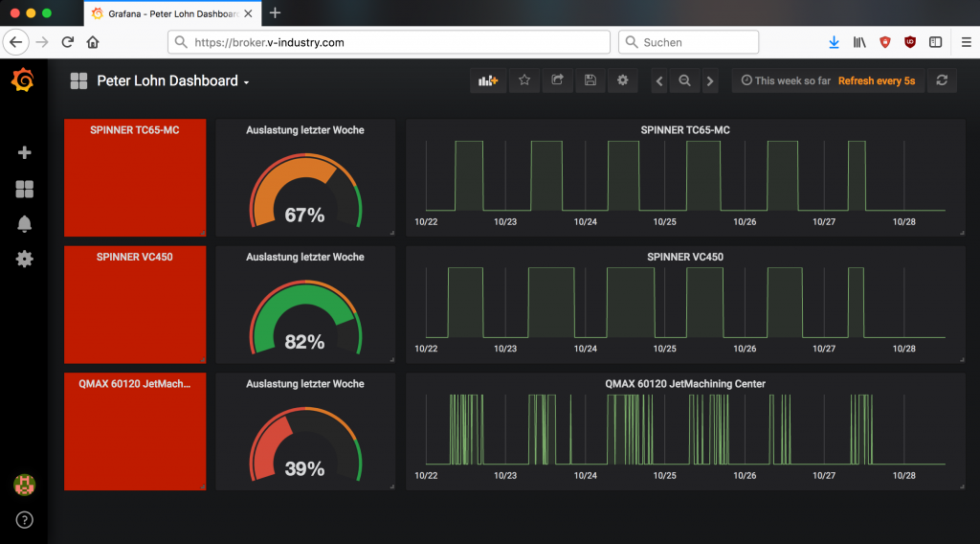Shift time range forward
Screen dimensions: 980x544
click(x=710, y=80)
